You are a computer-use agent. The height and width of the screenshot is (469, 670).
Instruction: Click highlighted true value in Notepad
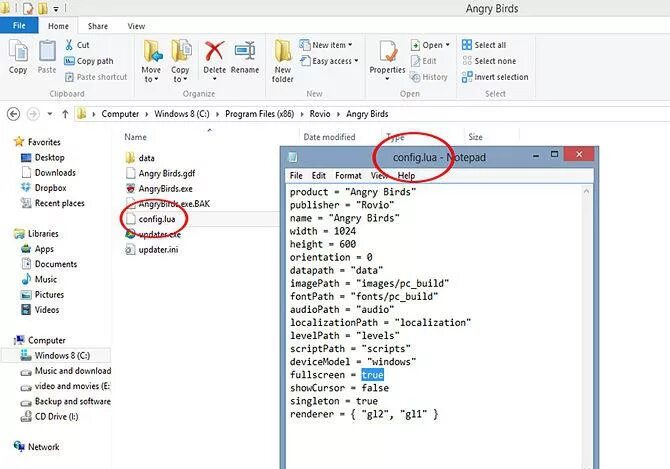click(373, 375)
